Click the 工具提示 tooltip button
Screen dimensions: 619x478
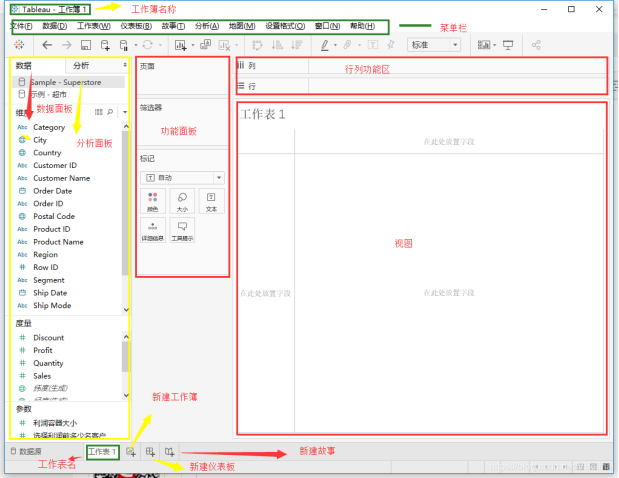[x=182, y=230]
